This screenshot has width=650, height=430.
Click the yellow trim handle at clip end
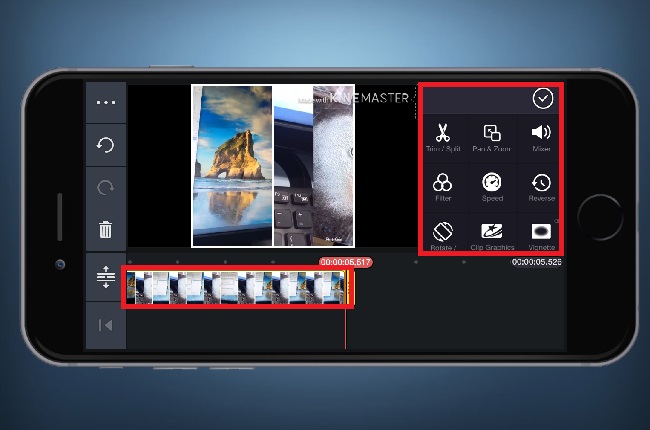point(349,287)
